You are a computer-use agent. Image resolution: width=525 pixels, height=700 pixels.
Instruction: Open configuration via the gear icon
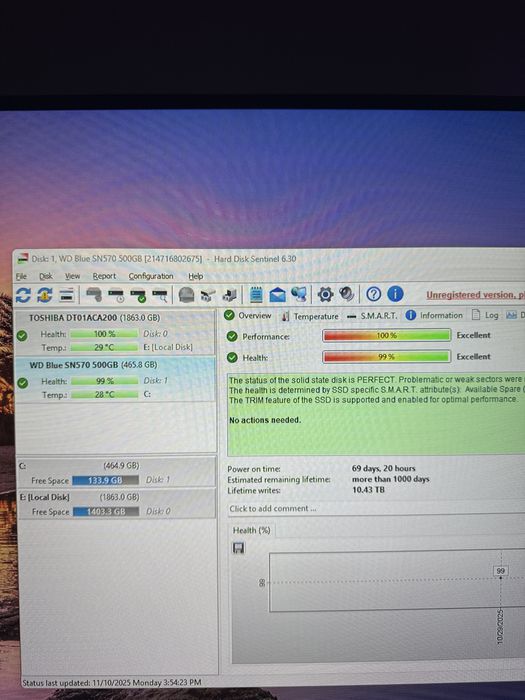coord(325,294)
